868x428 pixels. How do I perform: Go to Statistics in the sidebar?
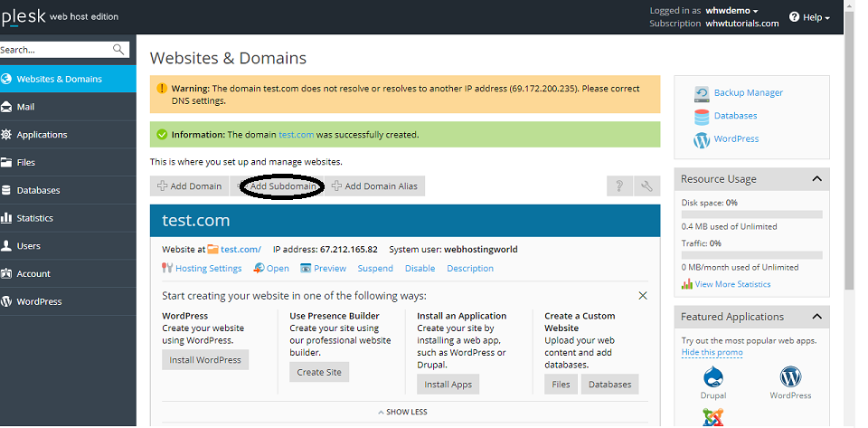[x=34, y=218]
